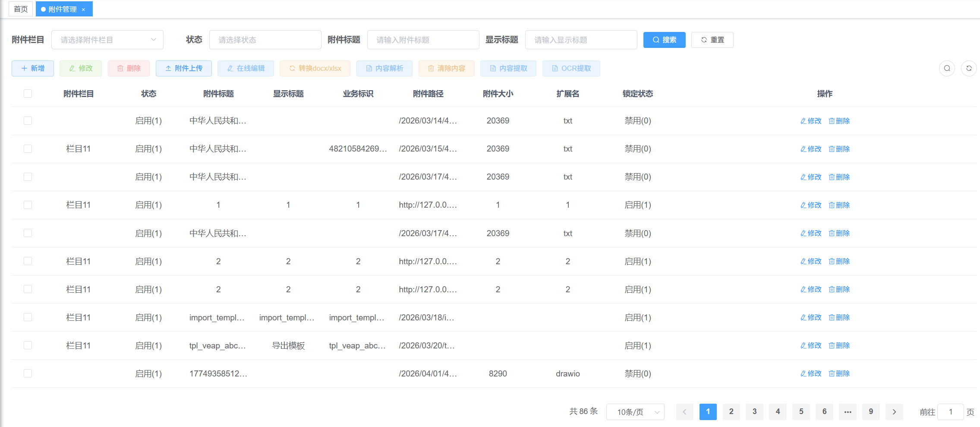The width and height of the screenshot is (980, 427).
Task: Click the 附件路径 column header
Action: coord(428,94)
